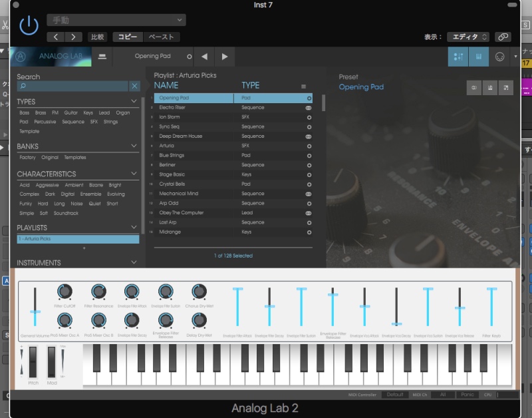This screenshot has height=418, width=532.
Task: Open the 手動 preset dropdown
Action: (x=116, y=20)
